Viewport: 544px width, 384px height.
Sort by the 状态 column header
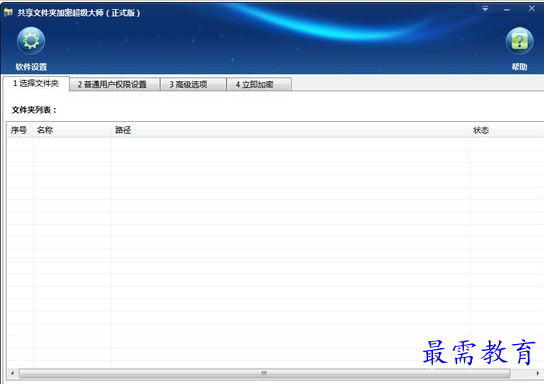[x=507, y=130]
